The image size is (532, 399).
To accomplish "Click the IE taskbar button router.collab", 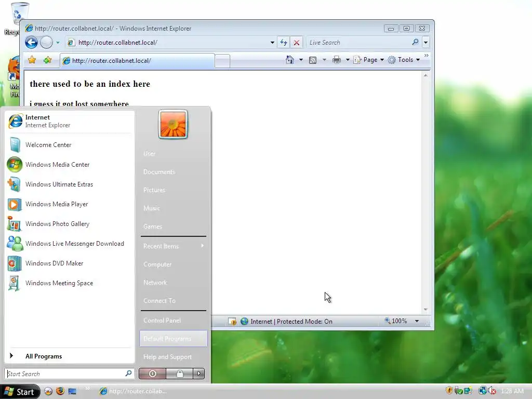I will pyautogui.click(x=133, y=391).
